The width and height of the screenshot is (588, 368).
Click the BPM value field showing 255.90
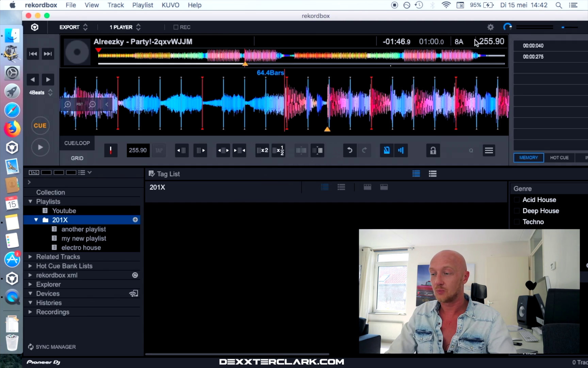point(138,150)
